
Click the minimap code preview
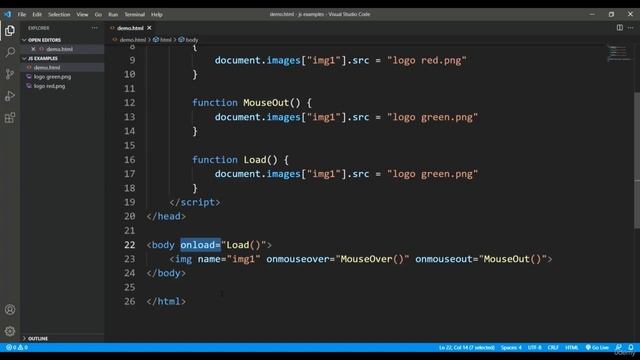click(618, 53)
